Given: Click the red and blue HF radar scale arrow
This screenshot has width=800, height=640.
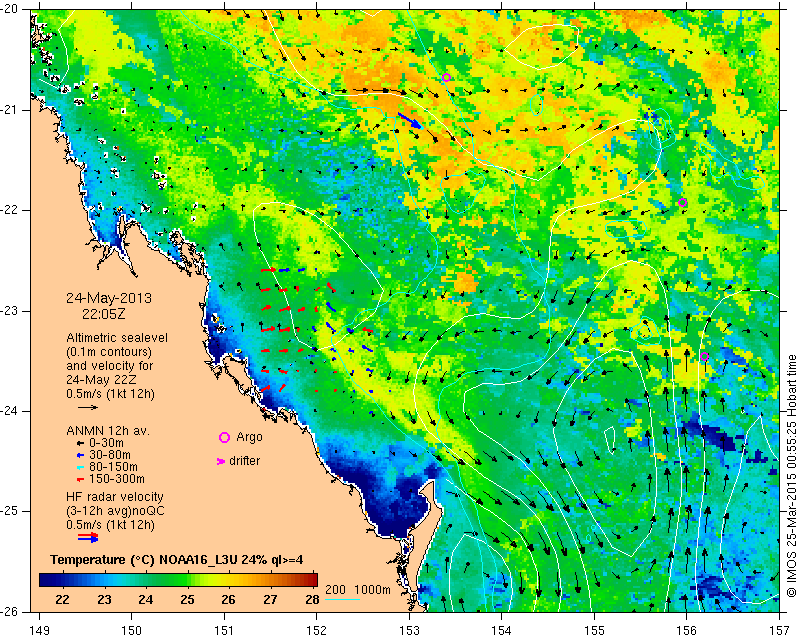Looking at the screenshot, I should 88,537.
